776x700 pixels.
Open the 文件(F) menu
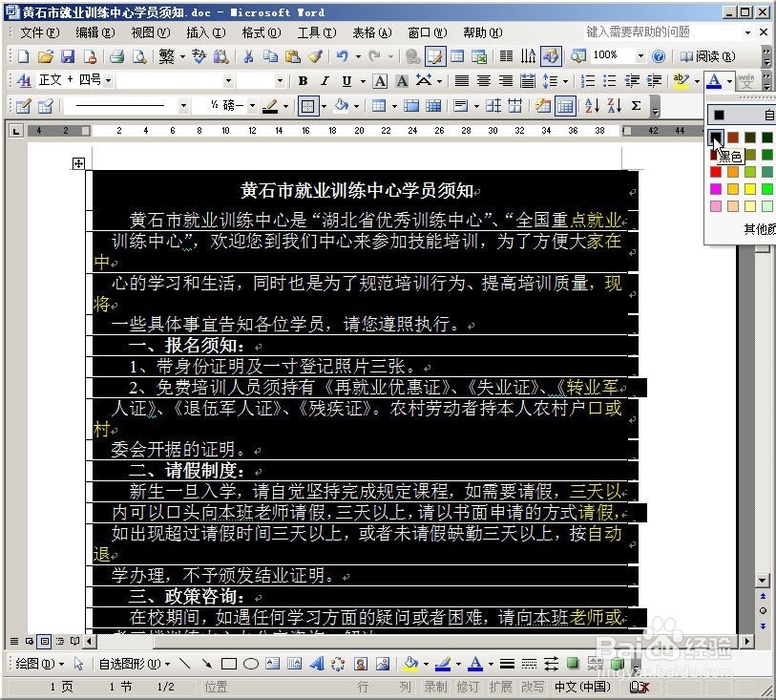[39, 32]
